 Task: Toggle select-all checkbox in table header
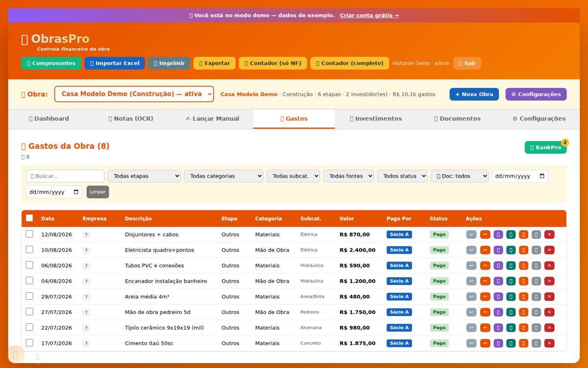[x=29, y=218]
